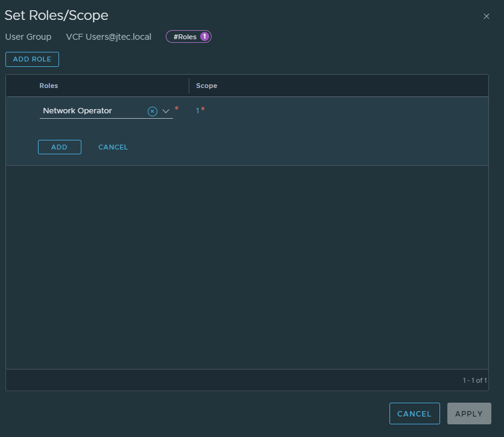Click the bottom CANCEL dialog button
504x437 pixels.
pos(414,413)
